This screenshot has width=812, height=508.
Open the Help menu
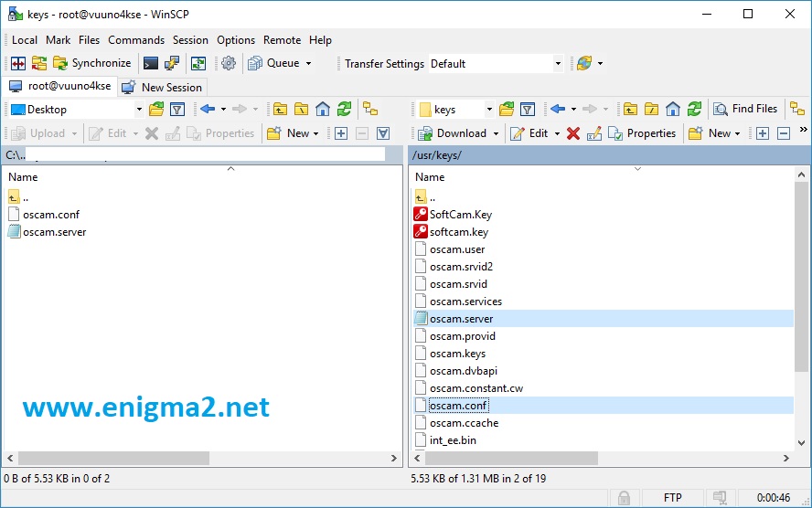[x=320, y=40]
